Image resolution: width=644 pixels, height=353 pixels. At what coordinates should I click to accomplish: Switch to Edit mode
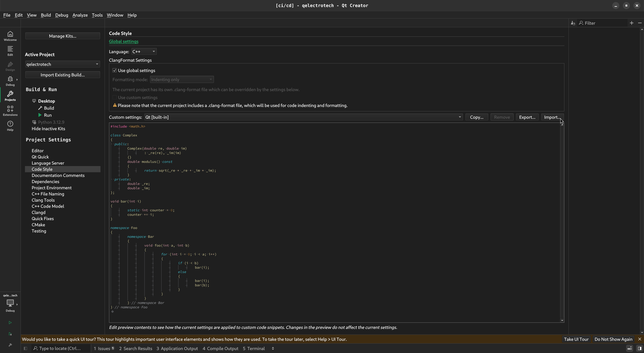click(10, 51)
